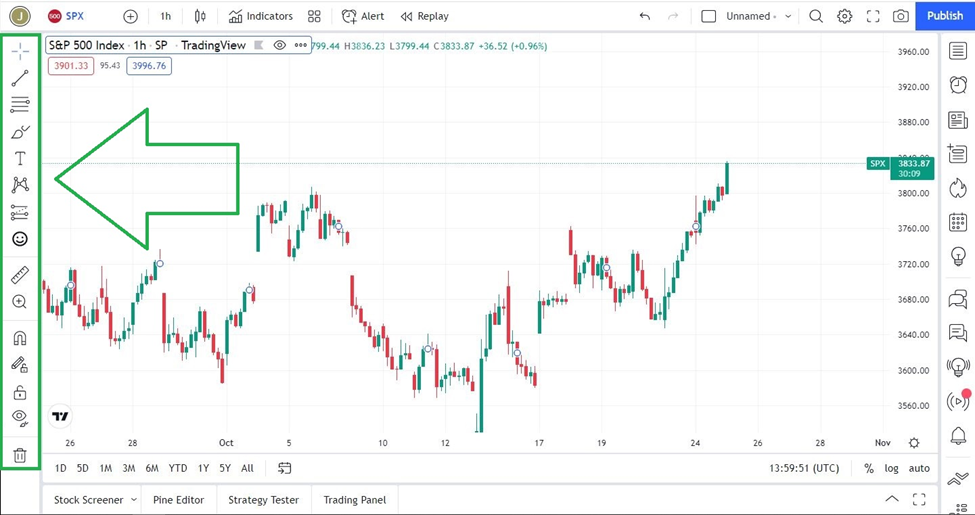Open the layout selector square icon
The height and width of the screenshot is (515, 975).
point(709,16)
